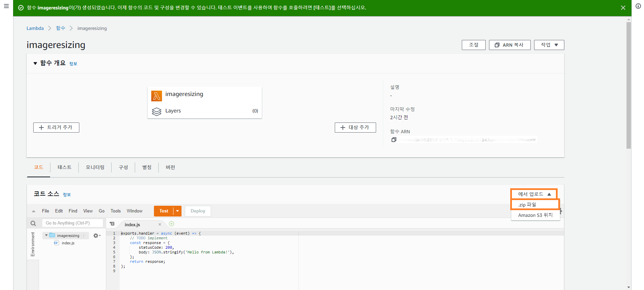
Task: Choose the .zip 파일 upload option
Action: pos(535,205)
